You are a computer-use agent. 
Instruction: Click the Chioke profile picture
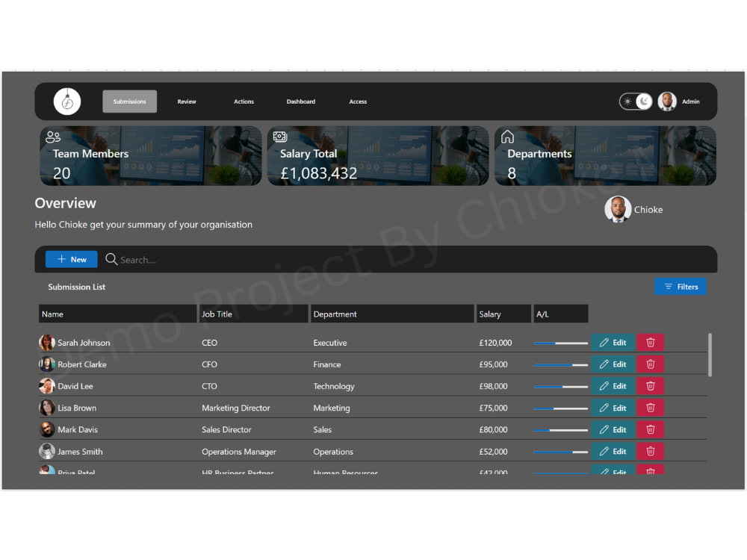(x=618, y=209)
